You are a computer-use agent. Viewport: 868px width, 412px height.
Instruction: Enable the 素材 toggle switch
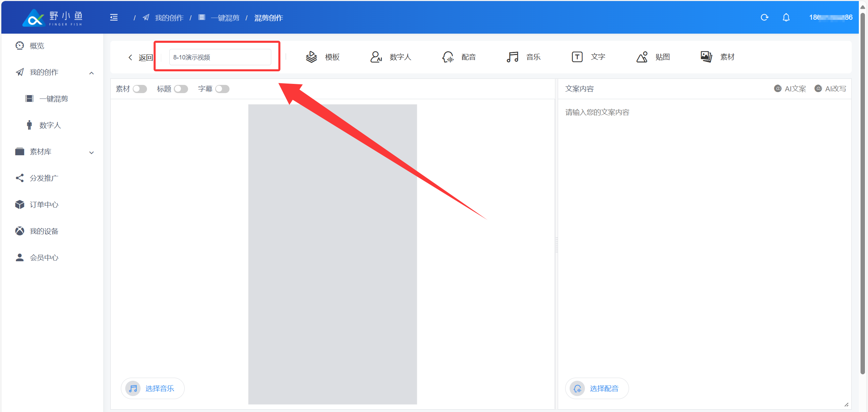[x=140, y=89]
